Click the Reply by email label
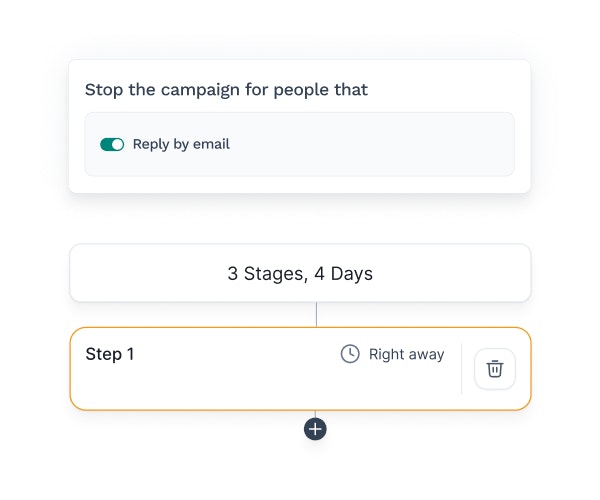 coord(181,144)
